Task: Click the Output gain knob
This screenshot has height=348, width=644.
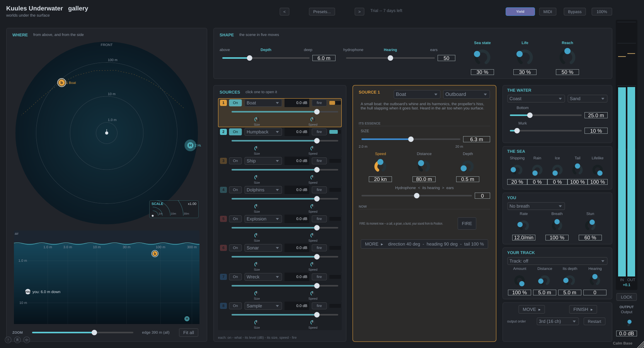Action: coord(629,322)
